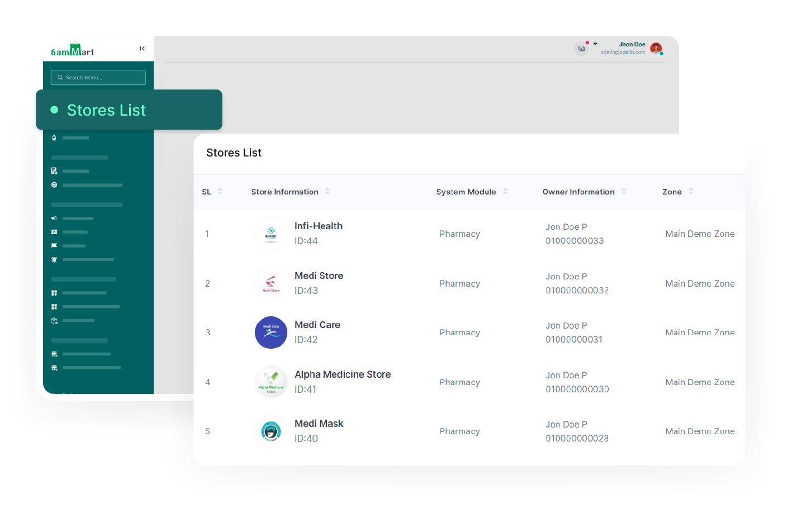Open the messages envelope icon
The image size is (787, 532).
(581, 49)
